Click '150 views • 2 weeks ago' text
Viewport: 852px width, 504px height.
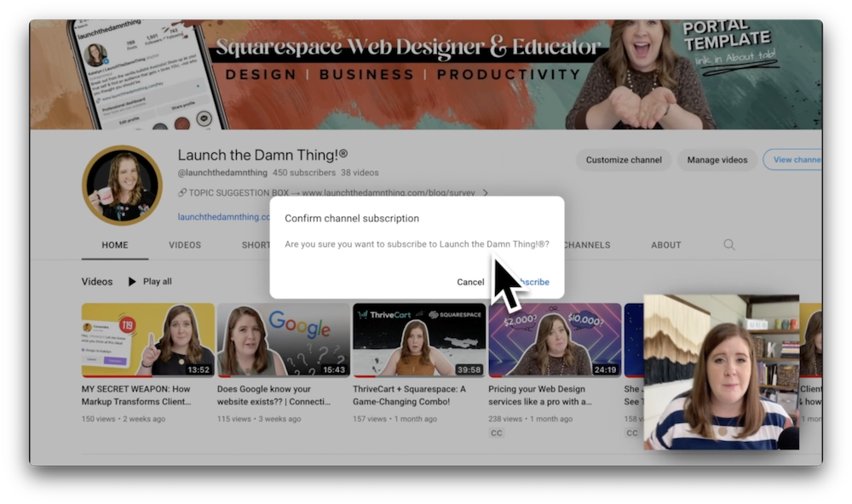coord(124,419)
